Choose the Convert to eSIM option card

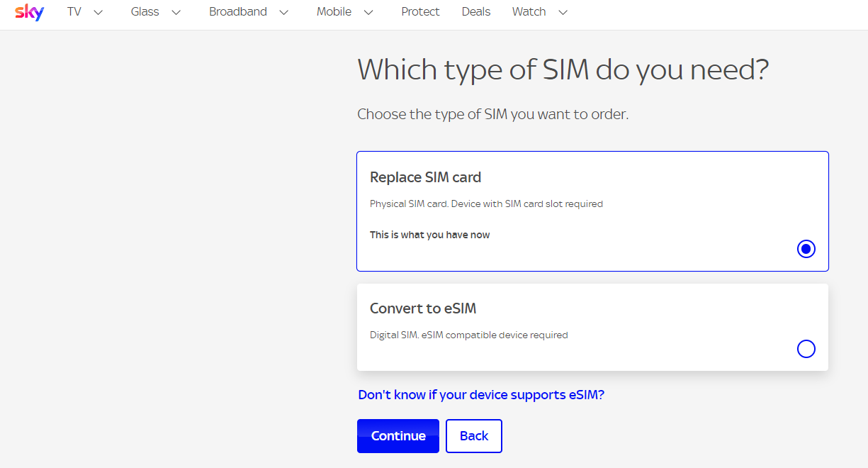pyautogui.click(x=592, y=328)
